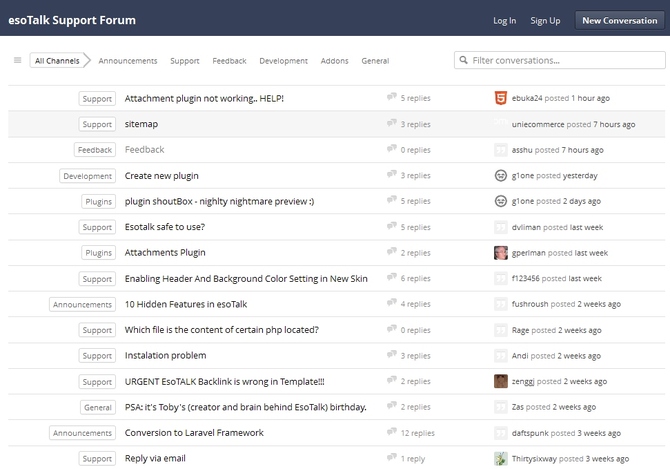Click reply bubble icon on sitemap row
This screenshot has height=469, width=670.
pos(391,123)
